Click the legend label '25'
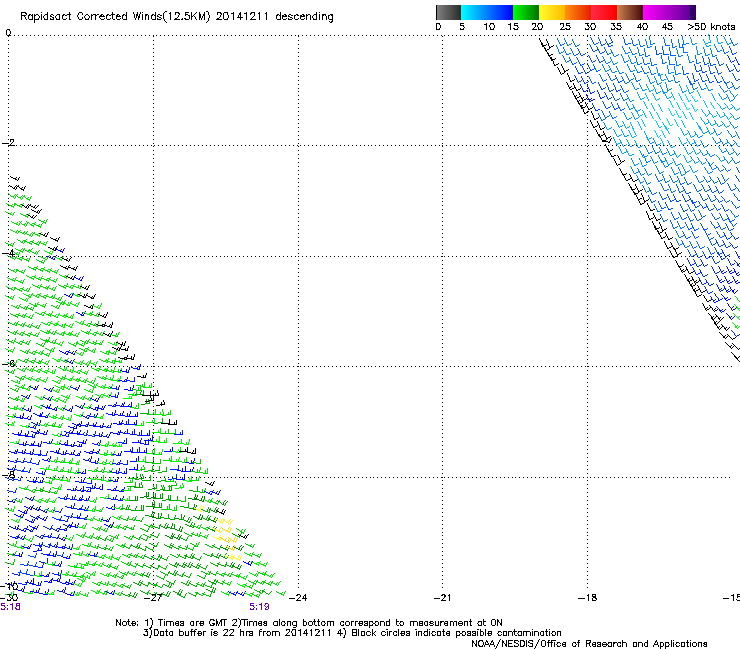Image resolution: width=740 pixels, height=650 pixels. 565,27
